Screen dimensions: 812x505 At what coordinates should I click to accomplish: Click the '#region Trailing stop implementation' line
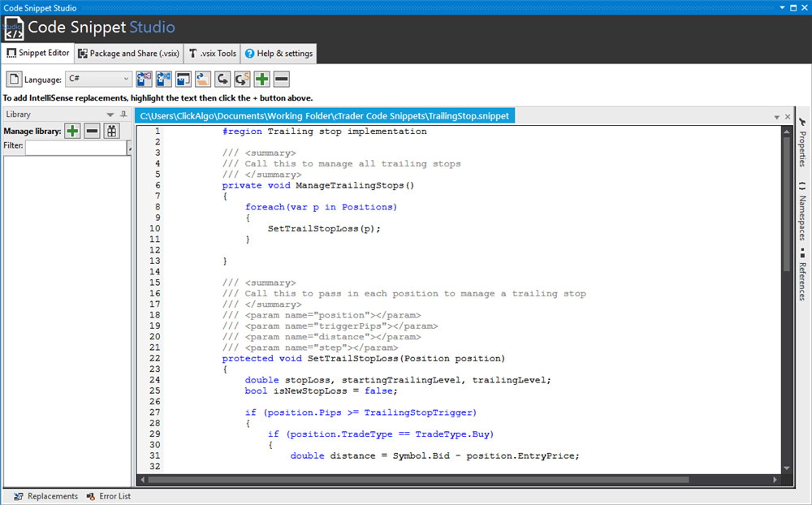(325, 132)
